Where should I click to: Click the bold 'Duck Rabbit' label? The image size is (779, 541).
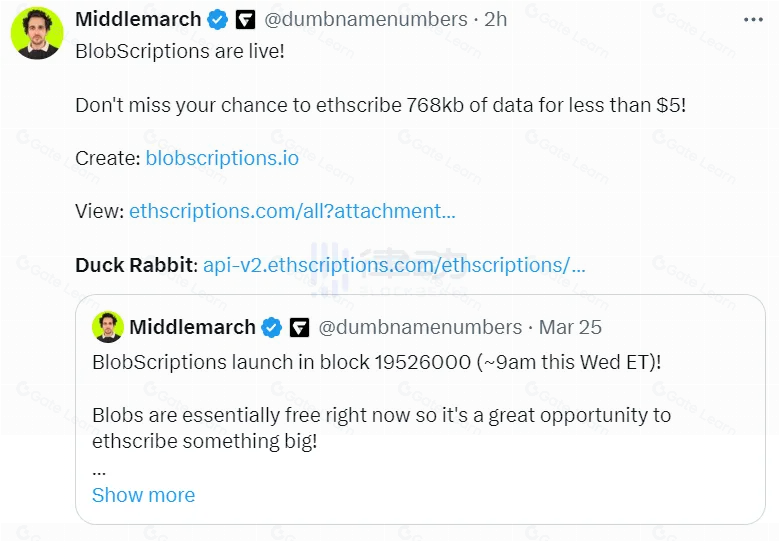click(134, 265)
